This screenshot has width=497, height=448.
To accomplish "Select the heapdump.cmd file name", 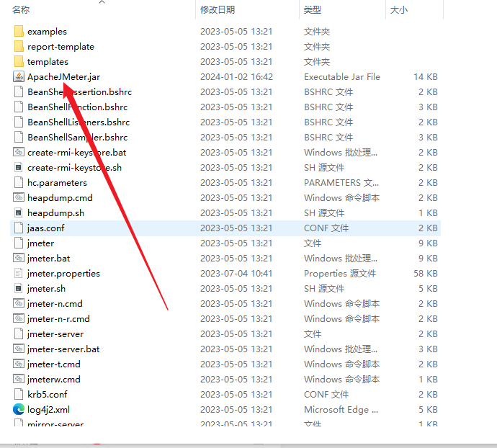I will (x=60, y=198).
